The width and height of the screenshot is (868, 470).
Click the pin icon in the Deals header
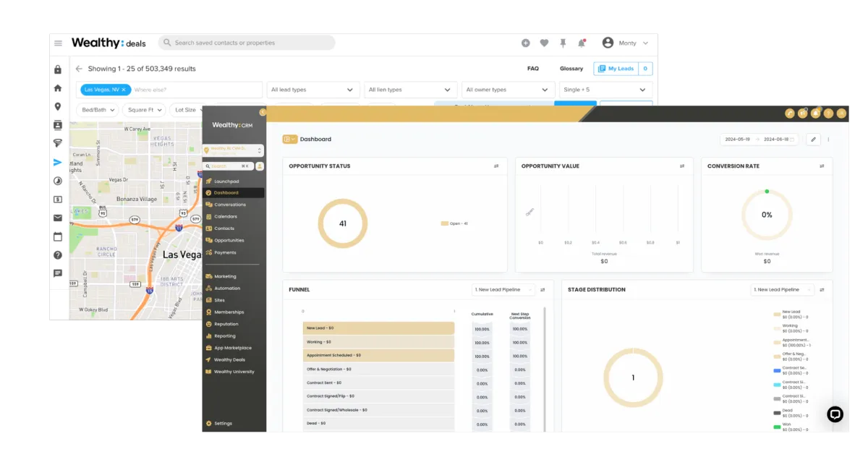(x=563, y=43)
